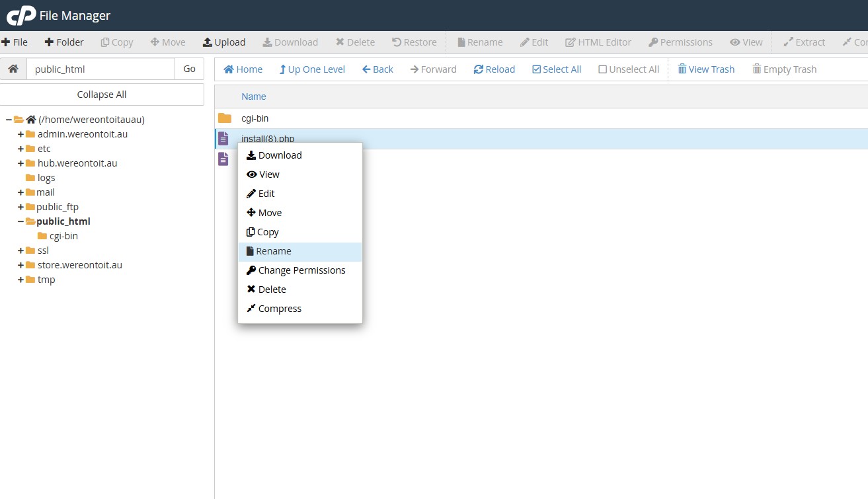This screenshot has height=499, width=868.
Task: Click the Go button
Action: [190, 69]
